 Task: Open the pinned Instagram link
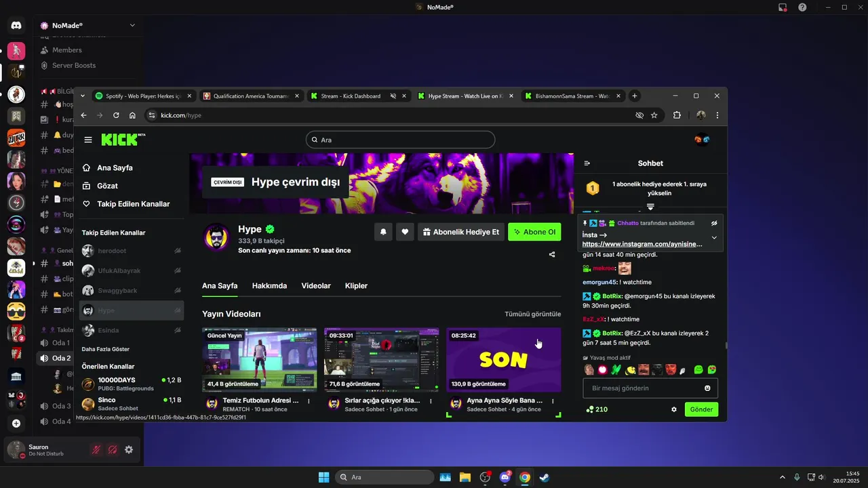click(x=642, y=244)
